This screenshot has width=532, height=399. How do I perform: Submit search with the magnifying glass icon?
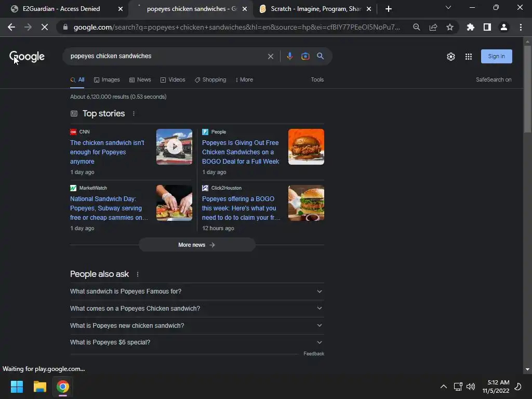pyautogui.click(x=320, y=56)
